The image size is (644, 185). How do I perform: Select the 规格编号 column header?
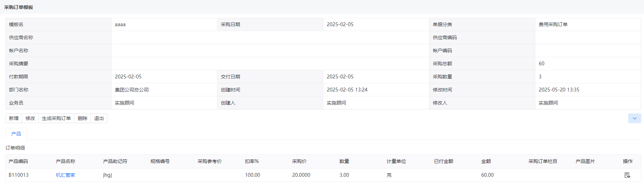(160, 161)
